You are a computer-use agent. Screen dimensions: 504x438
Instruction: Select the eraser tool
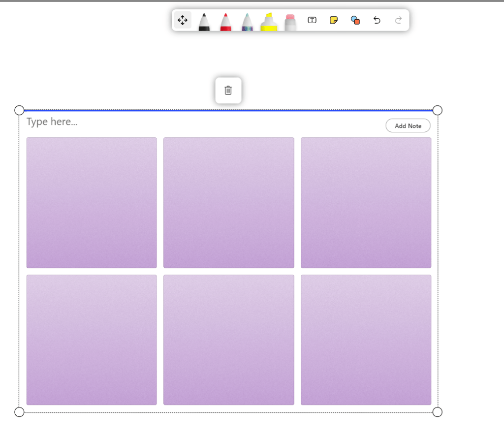tap(290, 22)
